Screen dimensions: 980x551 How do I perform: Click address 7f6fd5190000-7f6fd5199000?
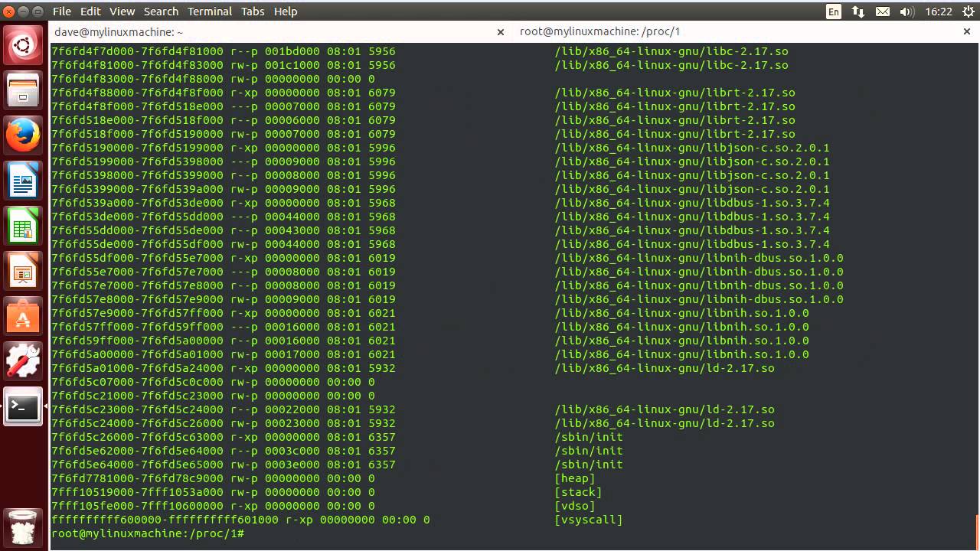tap(137, 148)
